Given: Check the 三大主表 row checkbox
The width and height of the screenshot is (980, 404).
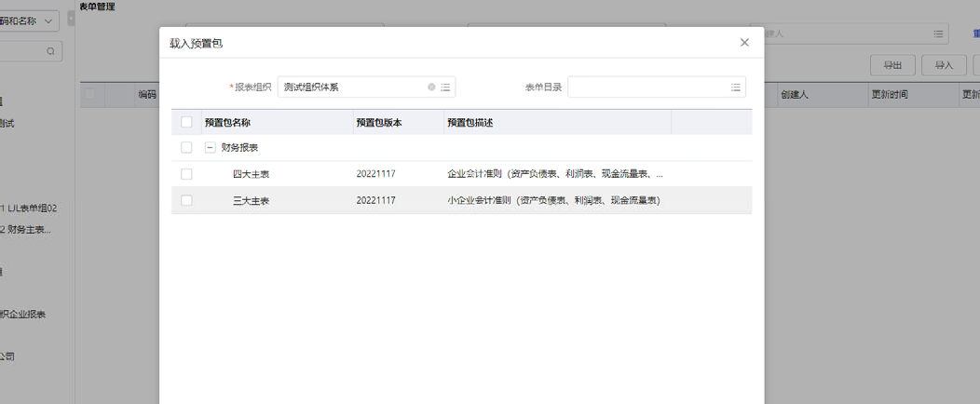Looking at the screenshot, I should [186, 200].
